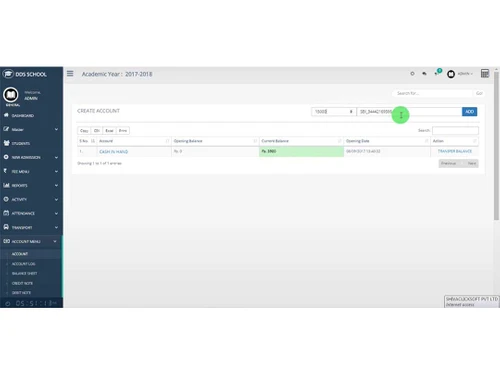Screen dimensions: 500x375
Task: Click the Activity icon in the sidebar
Action: 6,199
